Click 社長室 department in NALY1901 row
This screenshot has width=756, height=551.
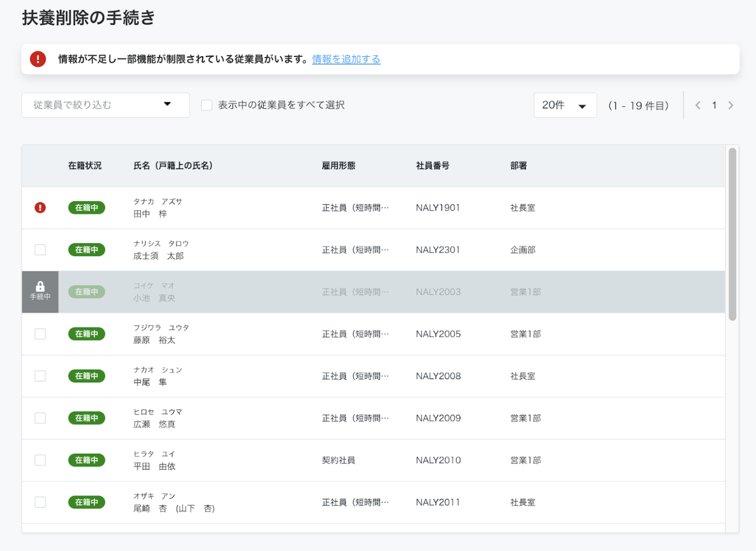[523, 208]
